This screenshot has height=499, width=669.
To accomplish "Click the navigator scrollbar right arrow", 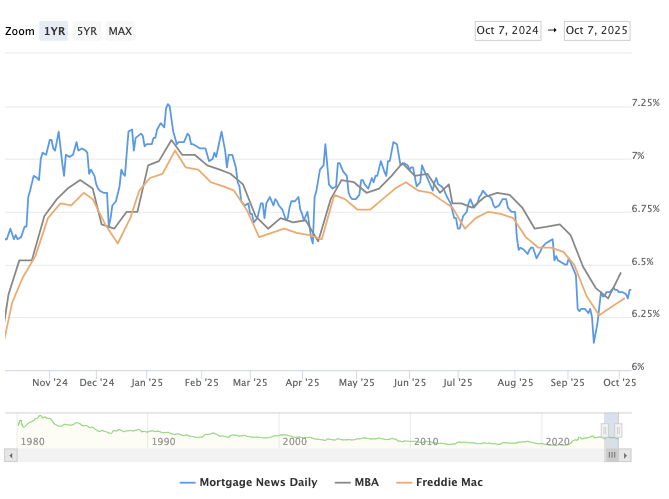I will click(x=626, y=455).
